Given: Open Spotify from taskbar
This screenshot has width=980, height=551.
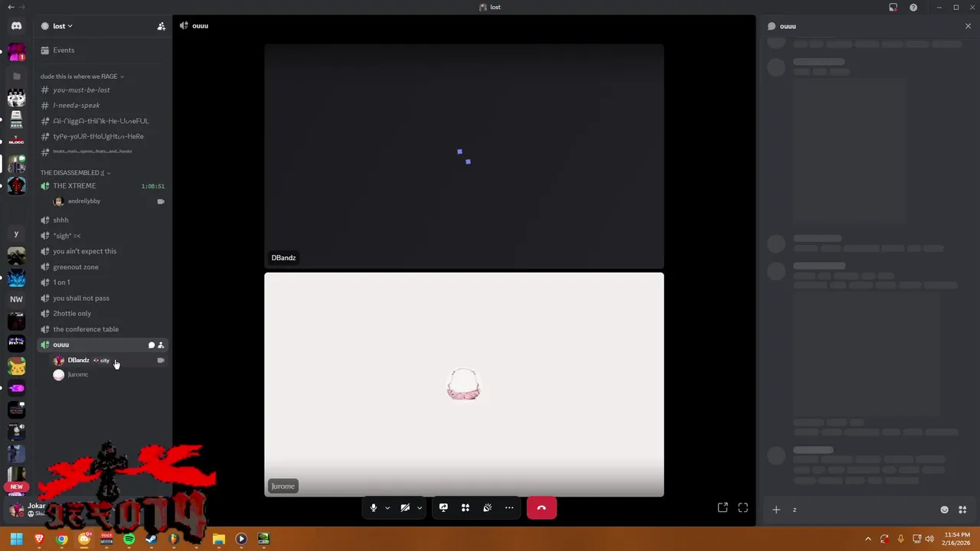Looking at the screenshot, I should 129,539.
